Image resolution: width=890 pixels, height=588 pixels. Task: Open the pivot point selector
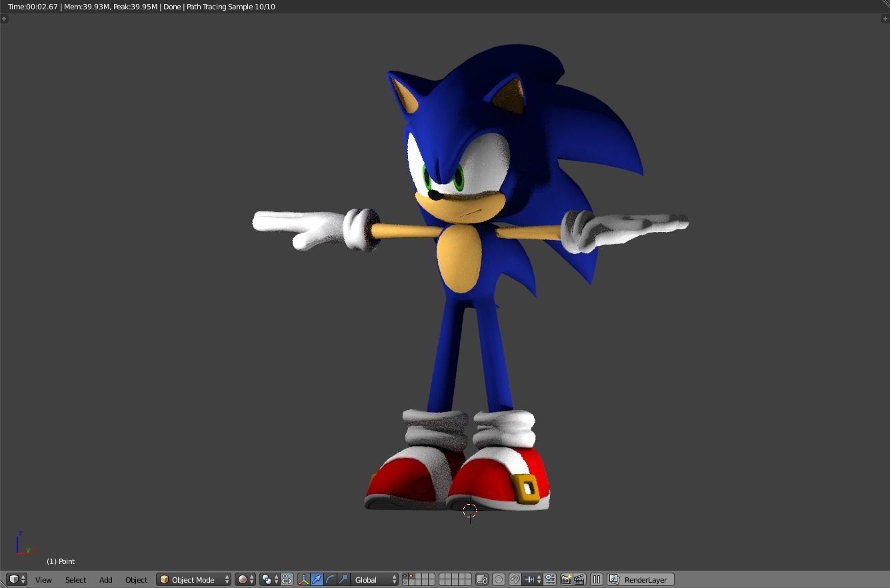270,579
